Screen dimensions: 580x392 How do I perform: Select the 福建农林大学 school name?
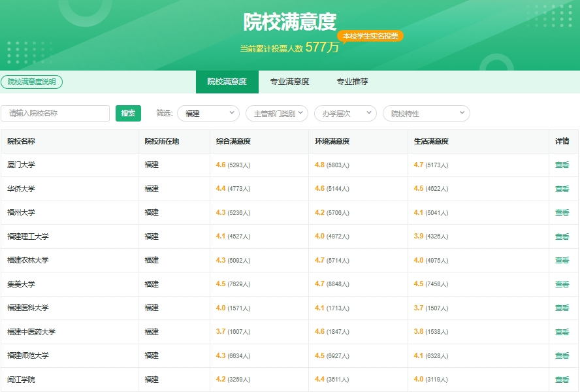click(x=28, y=261)
